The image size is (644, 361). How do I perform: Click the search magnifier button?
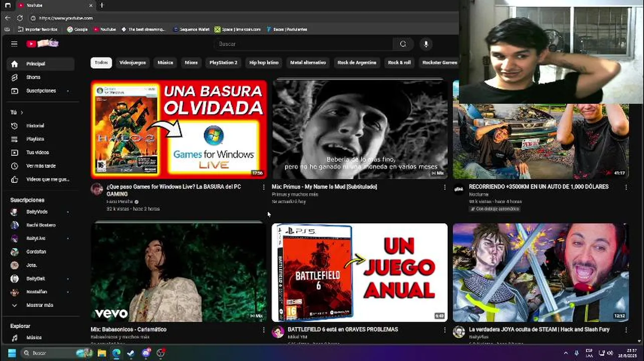click(403, 44)
